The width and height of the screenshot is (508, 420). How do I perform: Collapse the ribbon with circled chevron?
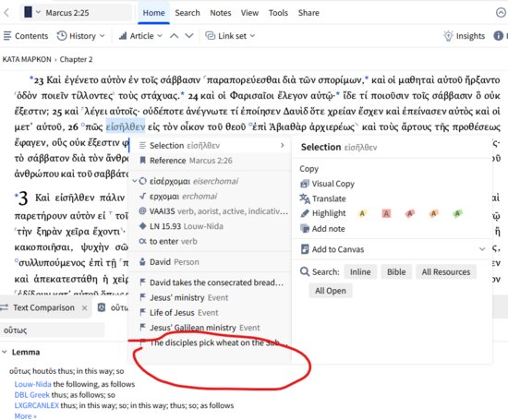tap(501, 13)
